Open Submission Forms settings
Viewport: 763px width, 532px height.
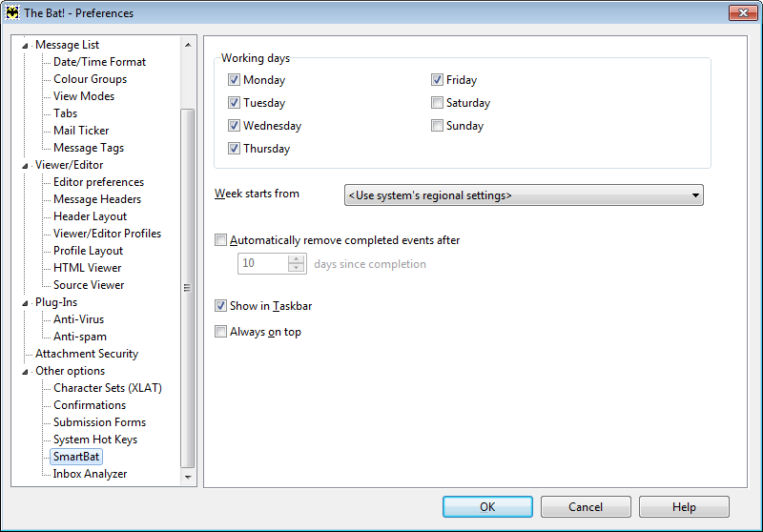[100, 422]
